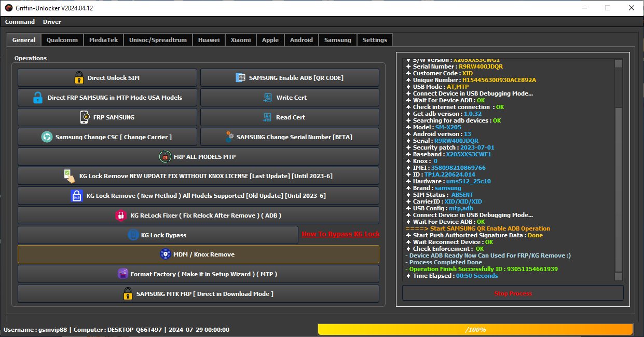
Task: Click the purple icon beside Format Factory
Action: (123, 274)
